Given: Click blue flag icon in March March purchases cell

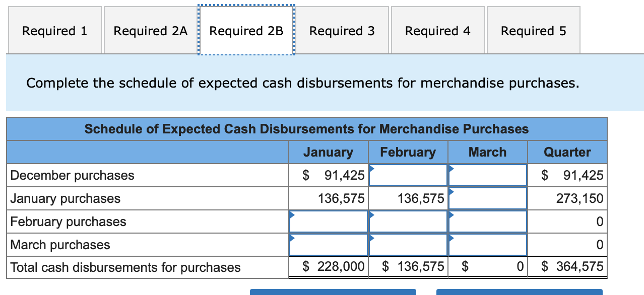Looking at the screenshot, I should (452, 237).
